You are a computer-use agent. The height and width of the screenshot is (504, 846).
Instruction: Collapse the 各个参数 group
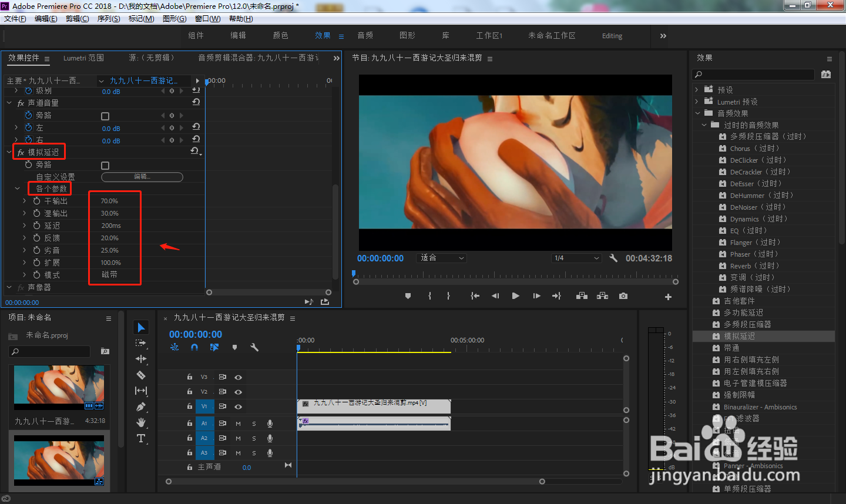[17, 189]
